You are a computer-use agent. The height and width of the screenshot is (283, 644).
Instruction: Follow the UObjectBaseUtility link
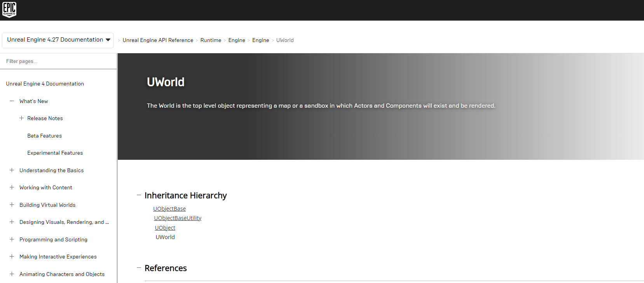(x=178, y=218)
